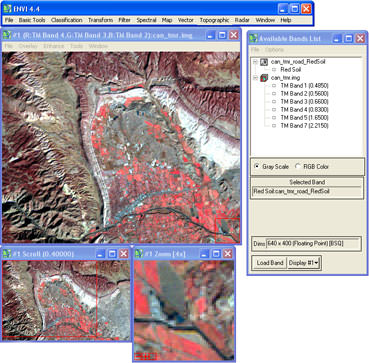The height and width of the screenshot is (363, 369).
Task: Select the Red Soil band box
Action: (x=275, y=70)
